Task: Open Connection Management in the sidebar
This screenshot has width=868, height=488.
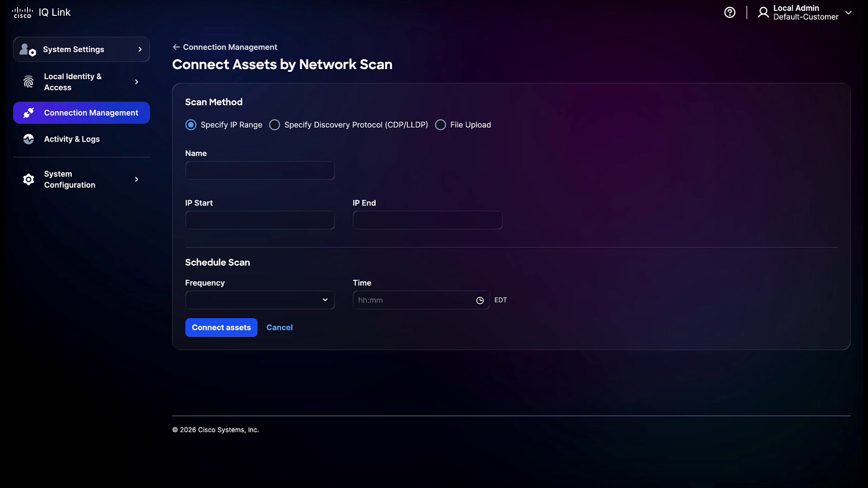Action: pyautogui.click(x=81, y=113)
